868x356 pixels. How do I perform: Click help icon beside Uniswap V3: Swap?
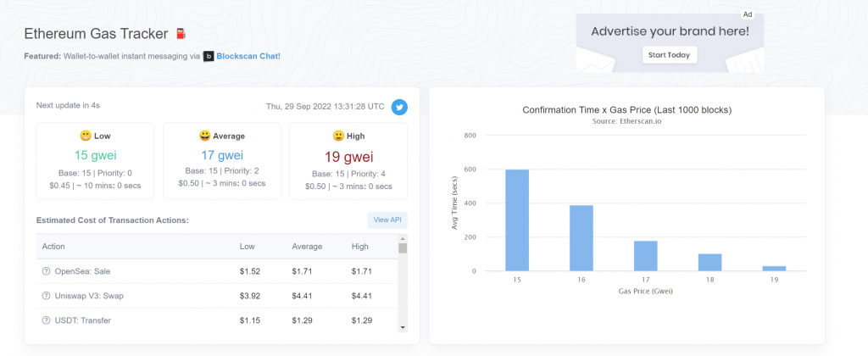46,296
